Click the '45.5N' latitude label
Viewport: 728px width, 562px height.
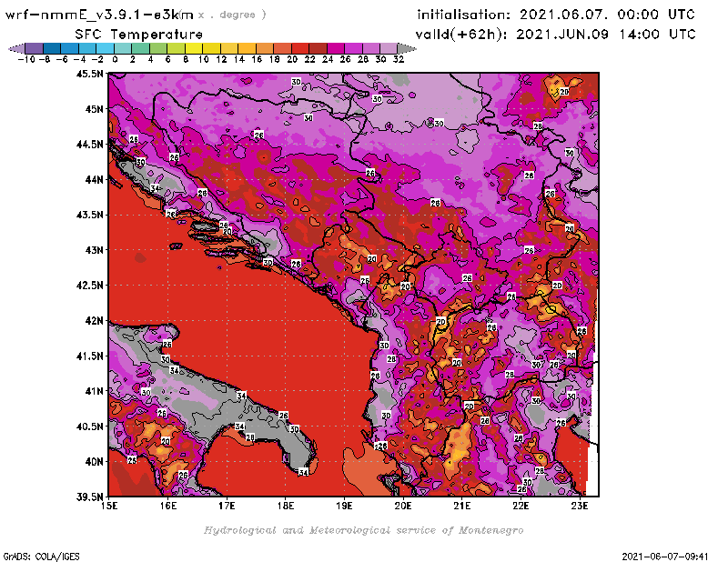(x=89, y=74)
